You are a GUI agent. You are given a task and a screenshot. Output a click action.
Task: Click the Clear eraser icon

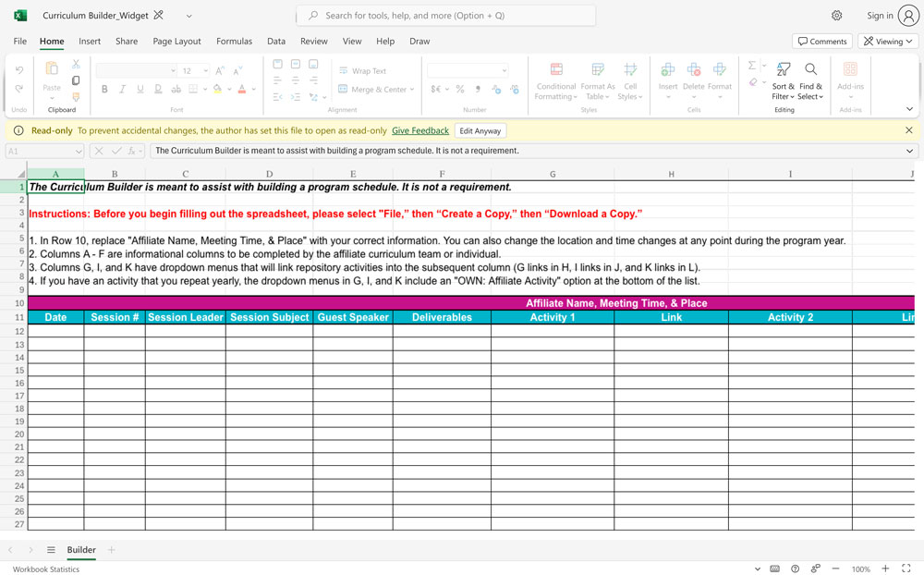(x=753, y=82)
